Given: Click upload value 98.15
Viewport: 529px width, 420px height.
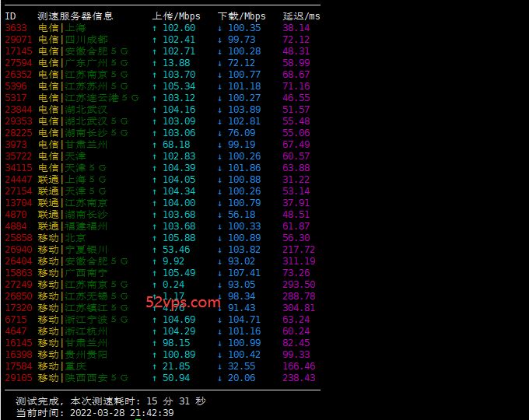Looking at the screenshot, I should coord(176,343).
